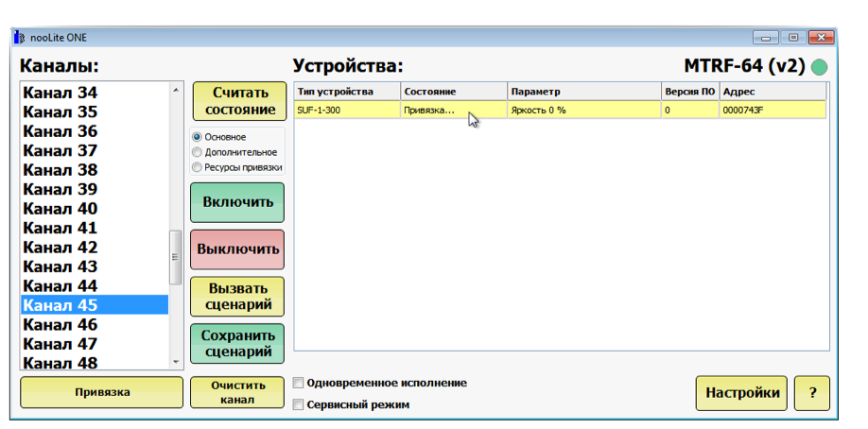Sort by Тип устройства column header

point(347,92)
